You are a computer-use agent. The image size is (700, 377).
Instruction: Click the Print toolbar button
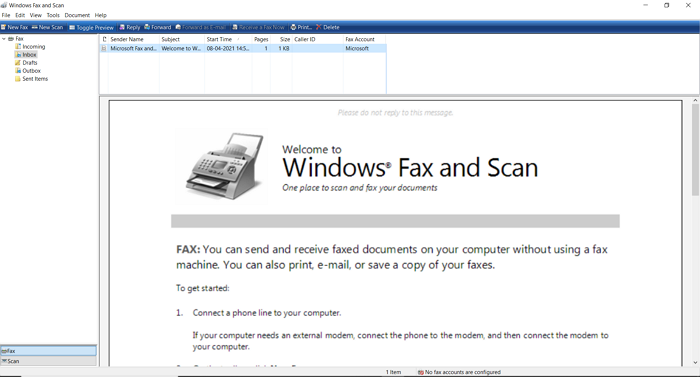point(301,27)
